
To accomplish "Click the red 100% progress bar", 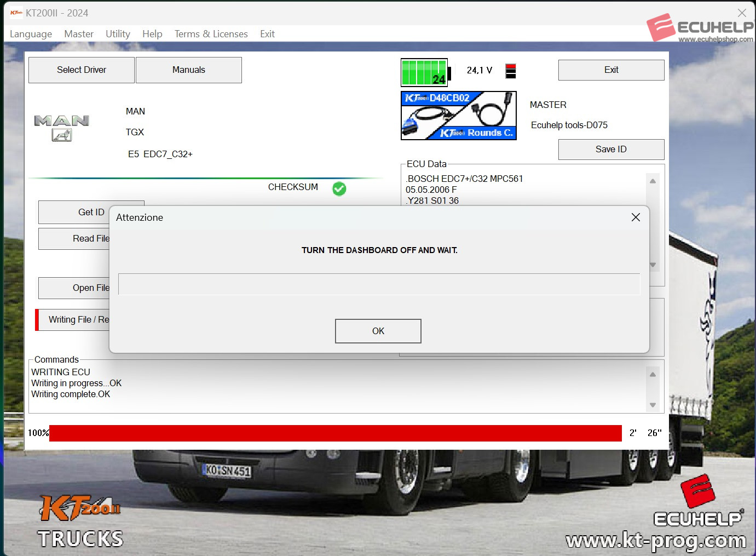I will pyautogui.click(x=335, y=433).
